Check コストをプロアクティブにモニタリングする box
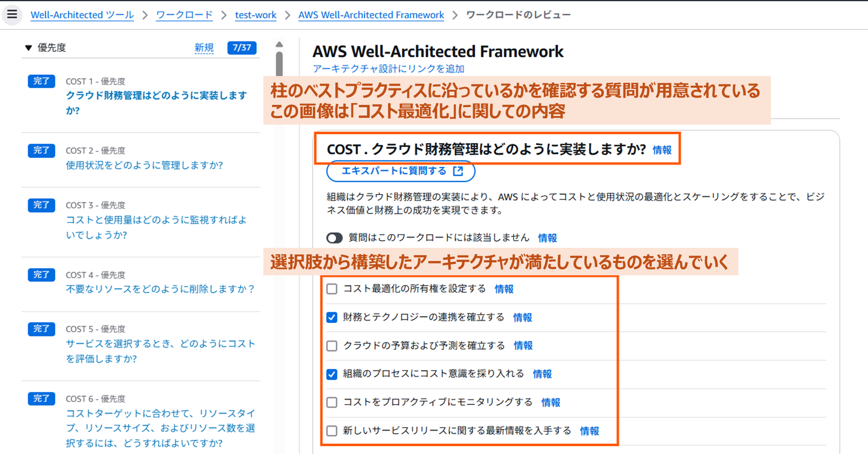868x454 pixels. (332, 403)
